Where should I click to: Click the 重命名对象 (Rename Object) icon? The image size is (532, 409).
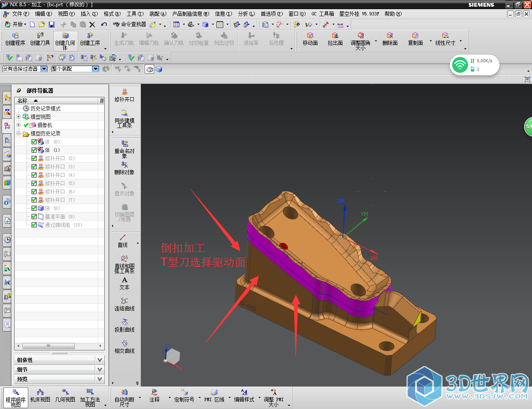(124, 149)
